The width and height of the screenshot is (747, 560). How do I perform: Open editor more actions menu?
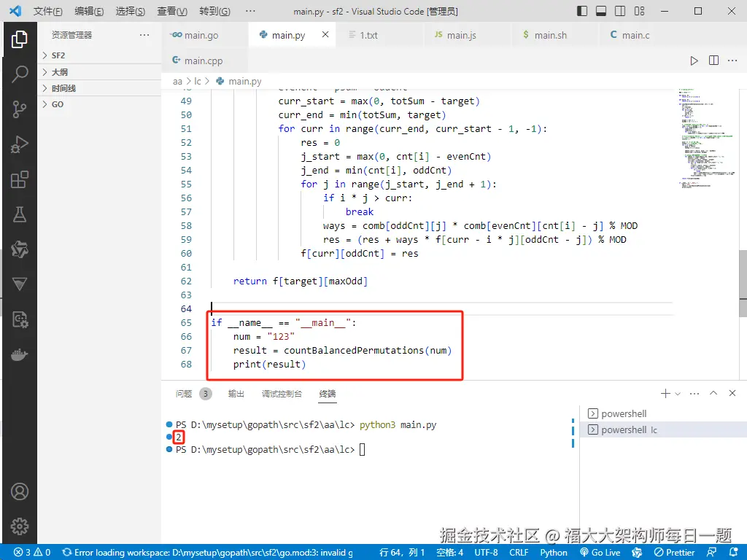732,61
